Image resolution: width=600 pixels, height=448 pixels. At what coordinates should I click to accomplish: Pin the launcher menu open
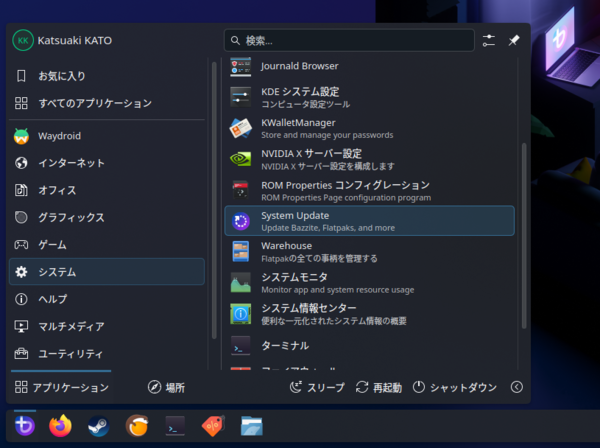tap(514, 40)
